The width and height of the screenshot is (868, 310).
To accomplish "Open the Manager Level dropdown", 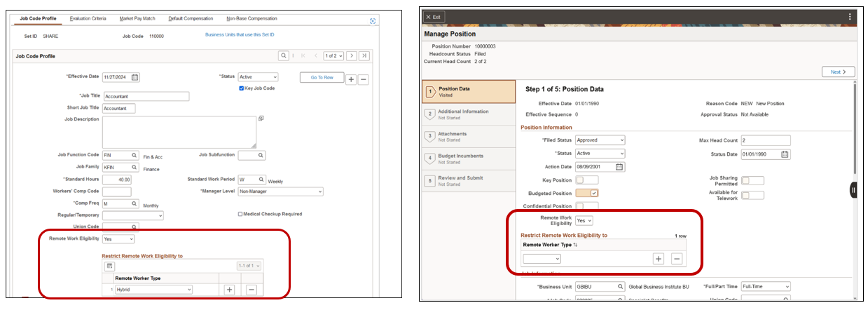I will click(x=280, y=191).
